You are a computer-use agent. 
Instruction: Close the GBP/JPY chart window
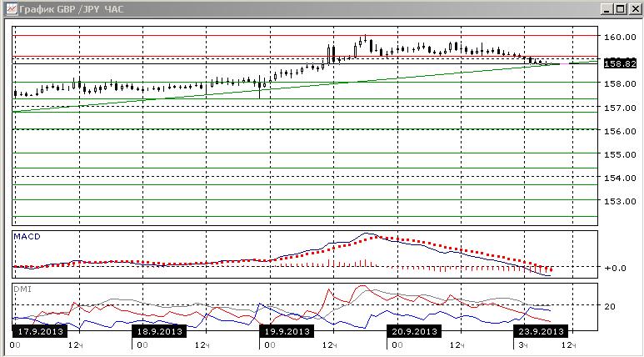tap(635, 8)
